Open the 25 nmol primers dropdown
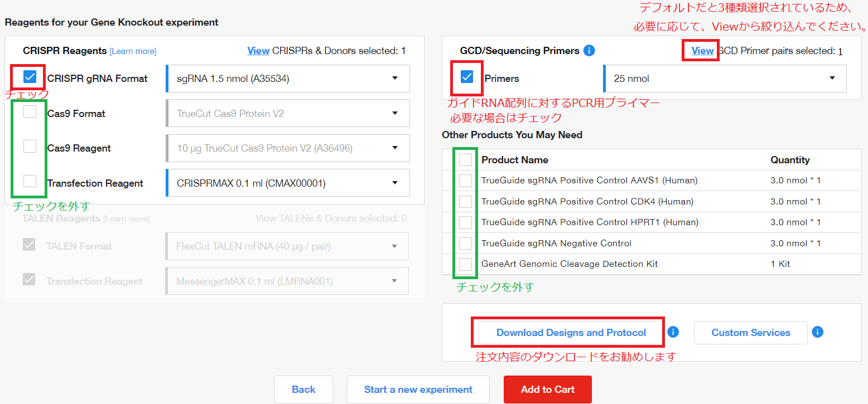Viewport: 868px width, 404px height. point(725,79)
